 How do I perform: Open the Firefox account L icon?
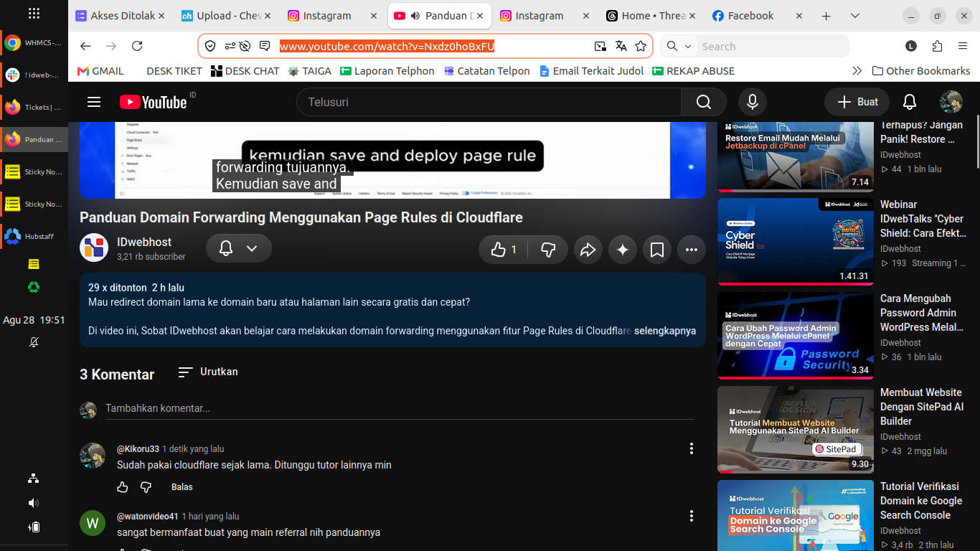pos(911,46)
